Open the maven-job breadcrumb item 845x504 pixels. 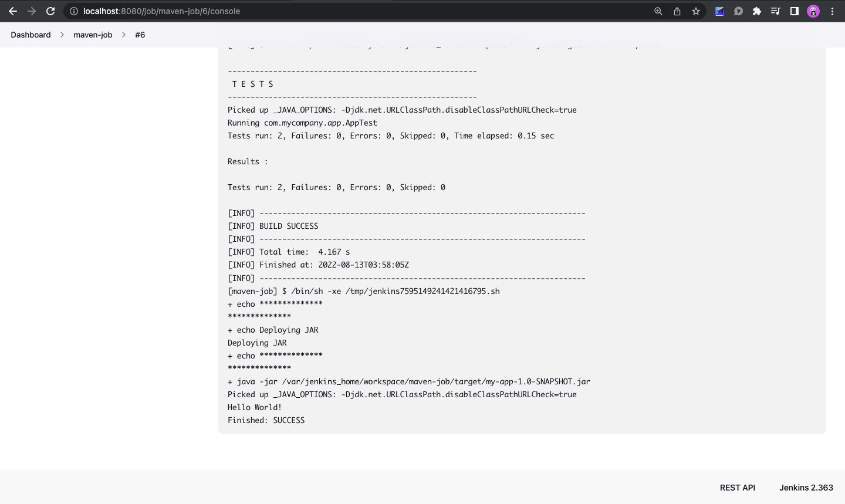tap(93, 35)
